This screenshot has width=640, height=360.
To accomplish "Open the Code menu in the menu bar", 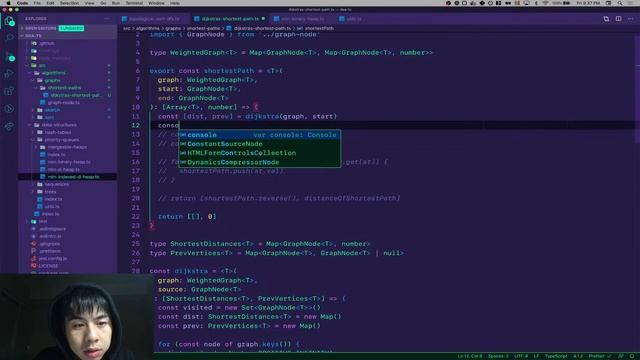I will click(x=22, y=3).
